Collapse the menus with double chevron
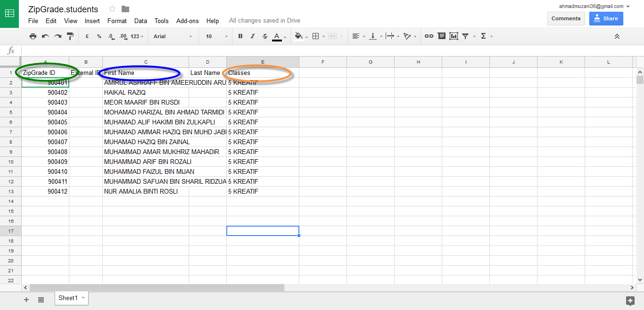Viewport: 644px width, 310px height. click(617, 36)
